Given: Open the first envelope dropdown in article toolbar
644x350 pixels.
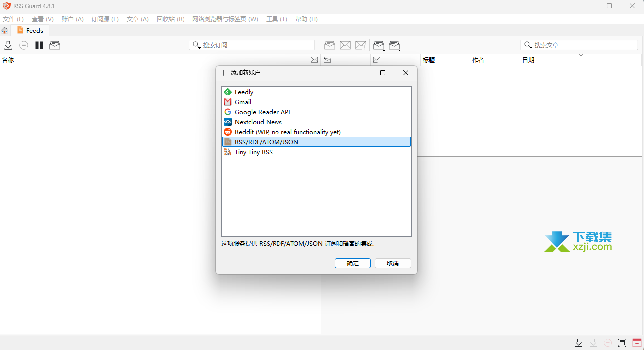Looking at the screenshot, I should tap(379, 46).
